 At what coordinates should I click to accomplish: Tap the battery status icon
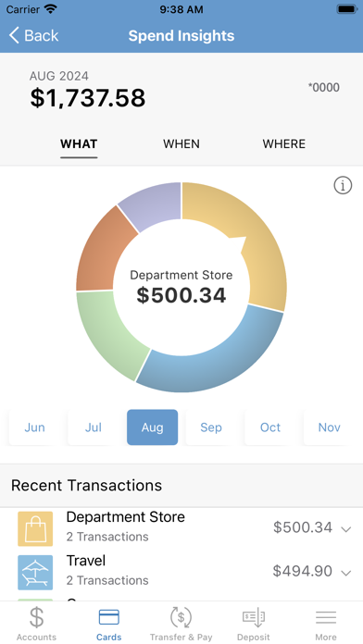[x=347, y=9]
